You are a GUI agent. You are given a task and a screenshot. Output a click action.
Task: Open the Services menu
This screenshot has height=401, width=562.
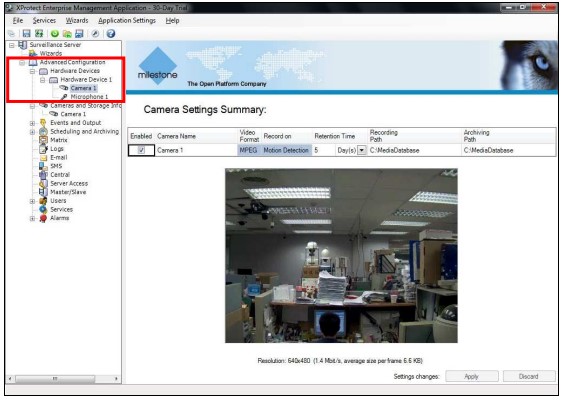(x=44, y=20)
